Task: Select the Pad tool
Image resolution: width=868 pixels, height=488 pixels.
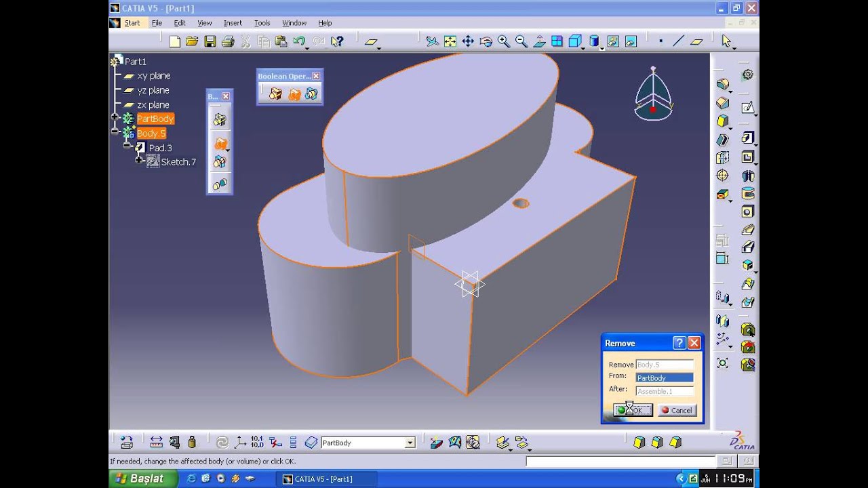Action: pyautogui.click(x=747, y=138)
